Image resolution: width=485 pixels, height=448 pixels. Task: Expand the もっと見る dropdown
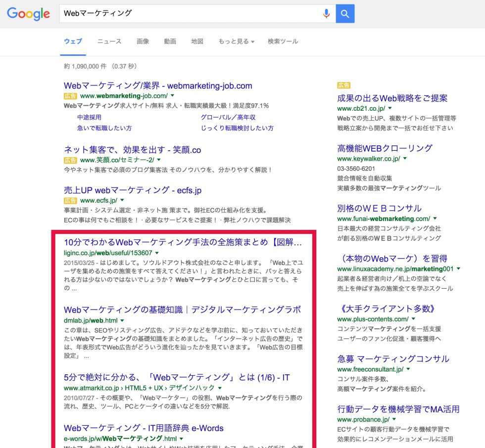pyautogui.click(x=237, y=42)
